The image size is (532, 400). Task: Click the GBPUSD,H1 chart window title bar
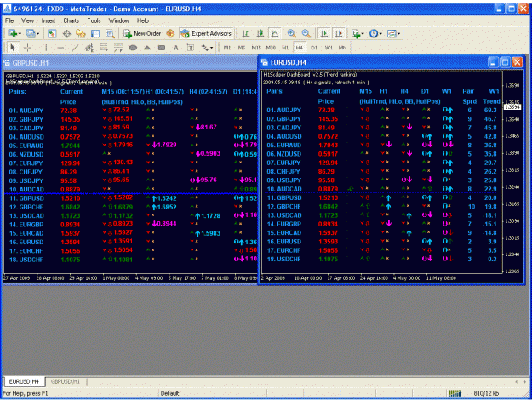[130, 63]
